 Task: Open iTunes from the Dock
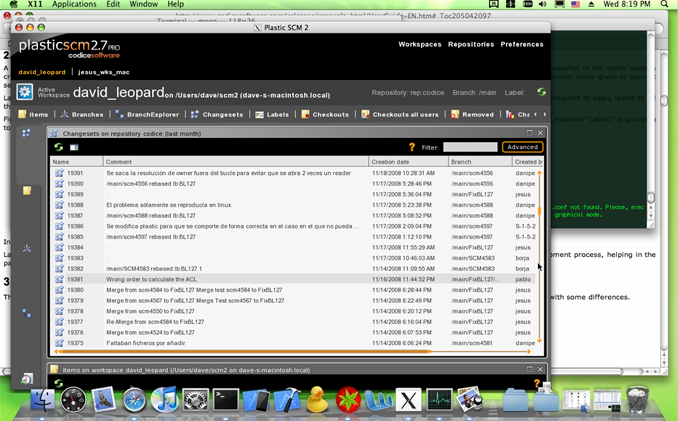[165, 400]
